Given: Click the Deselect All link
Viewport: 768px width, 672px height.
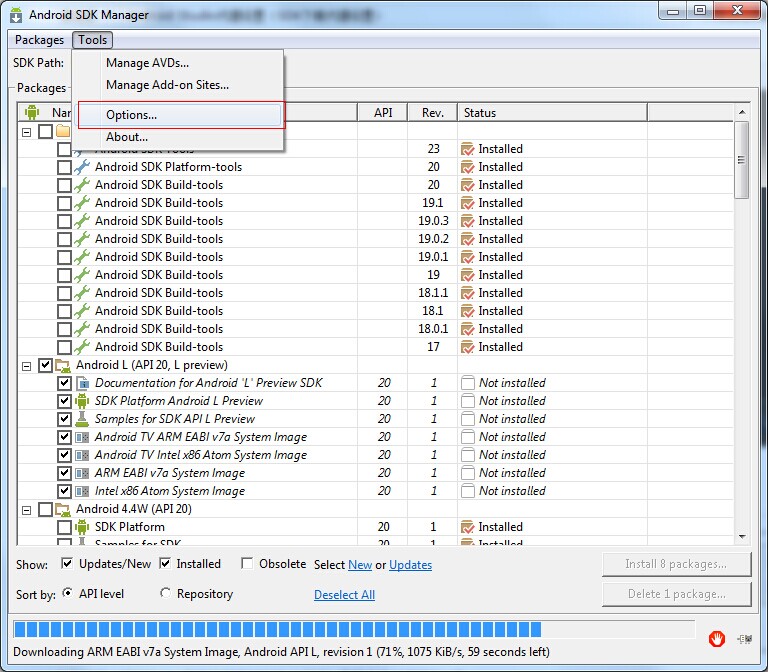Looking at the screenshot, I should point(344,595).
